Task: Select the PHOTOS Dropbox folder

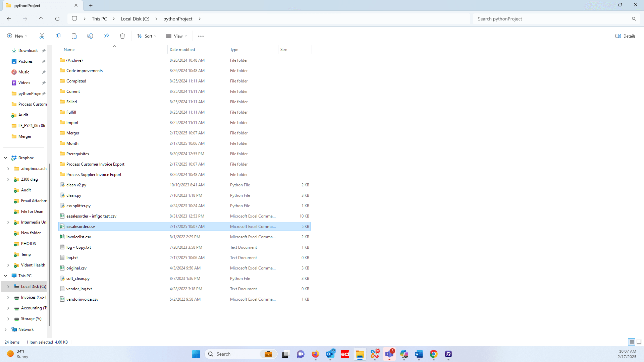Action: (29, 244)
